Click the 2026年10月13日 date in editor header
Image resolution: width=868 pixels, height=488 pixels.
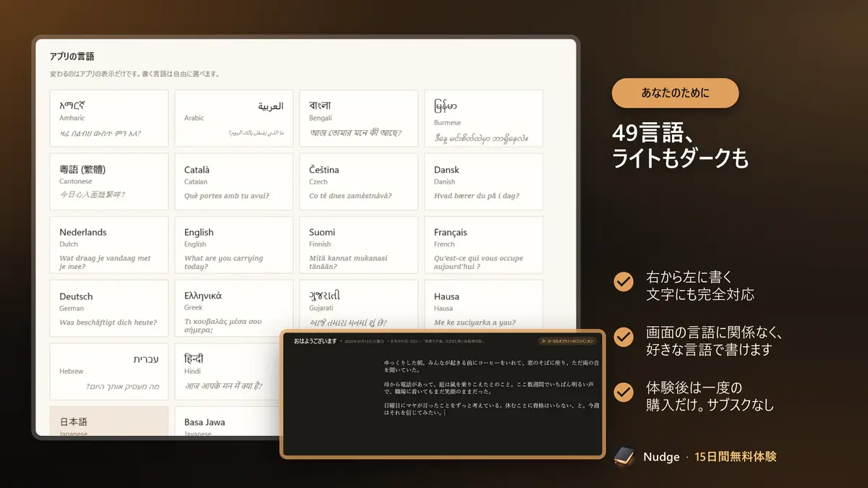[x=364, y=341]
